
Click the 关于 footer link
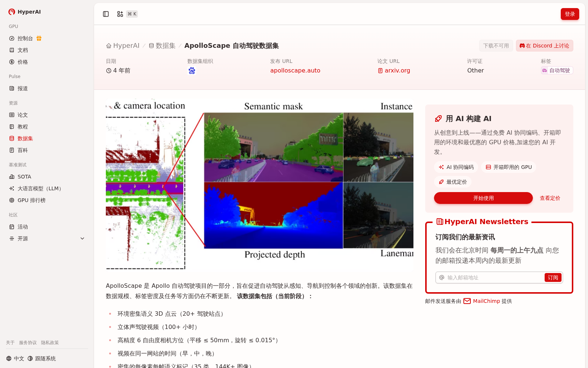(x=10, y=343)
